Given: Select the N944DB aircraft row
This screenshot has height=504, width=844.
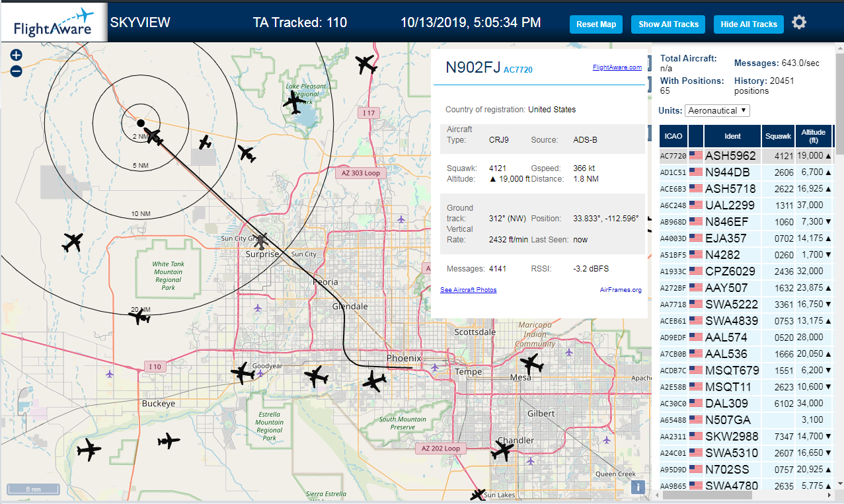Looking at the screenshot, I should pyautogui.click(x=746, y=172).
